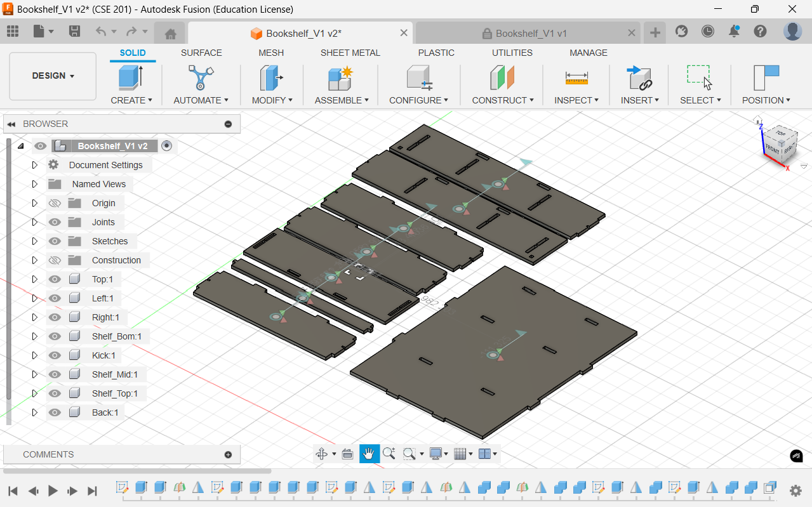Viewport: 812px width, 507px height.
Task: Go to the Home tab icon
Action: (x=170, y=34)
